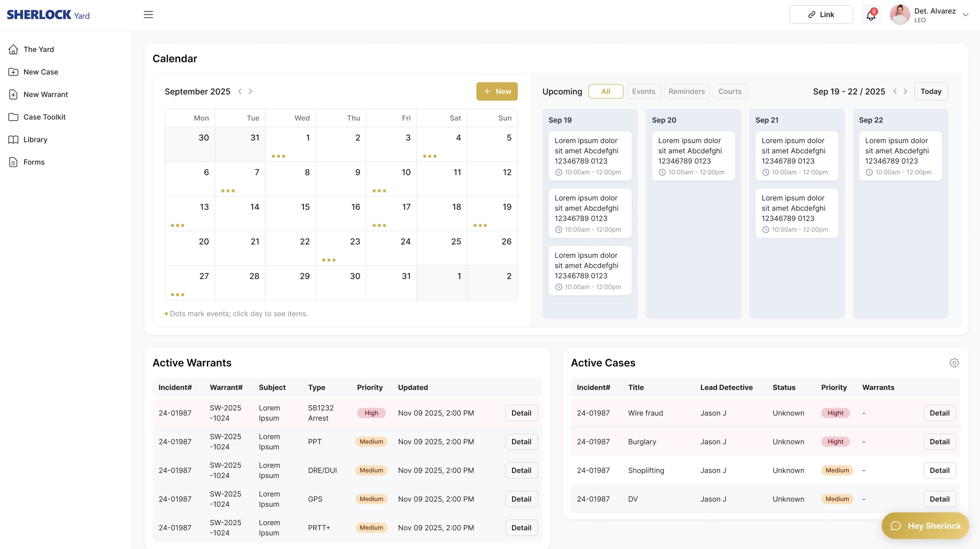This screenshot has height=549, width=980.
Task: Advance to October using the next-month chevron
Action: [251, 91]
